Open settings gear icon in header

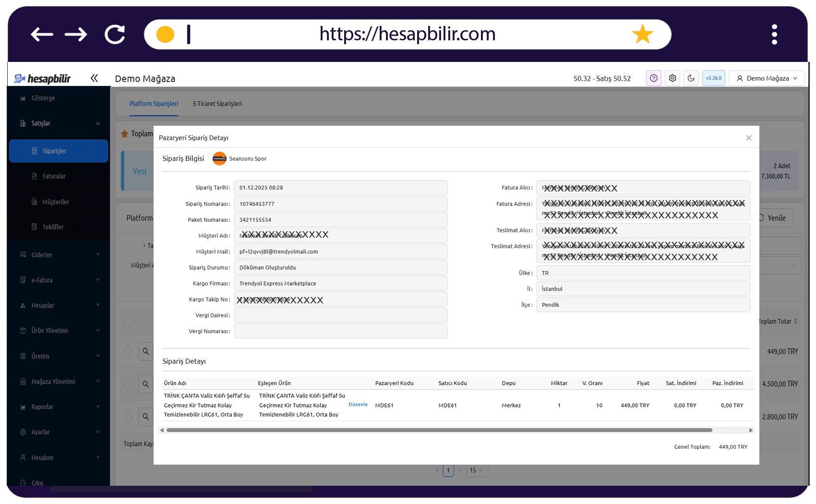672,78
